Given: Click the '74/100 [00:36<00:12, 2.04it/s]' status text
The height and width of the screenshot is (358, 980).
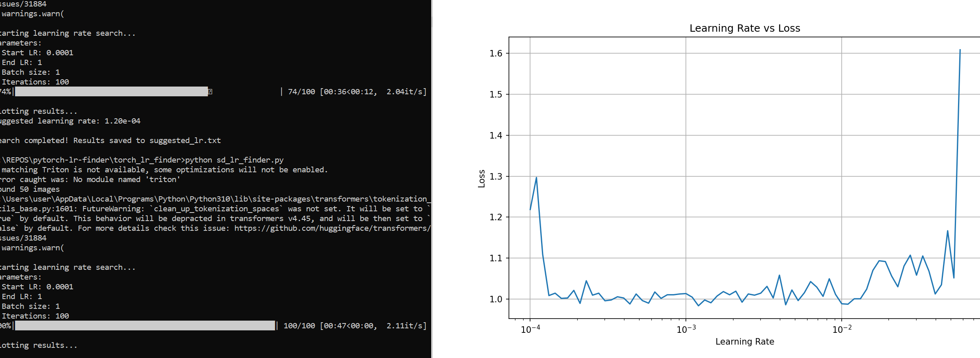Looking at the screenshot, I should point(357,92).
